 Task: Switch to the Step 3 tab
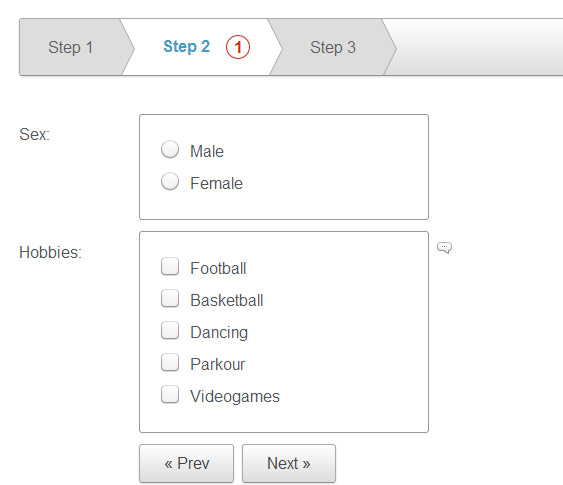tap(333, 47)
